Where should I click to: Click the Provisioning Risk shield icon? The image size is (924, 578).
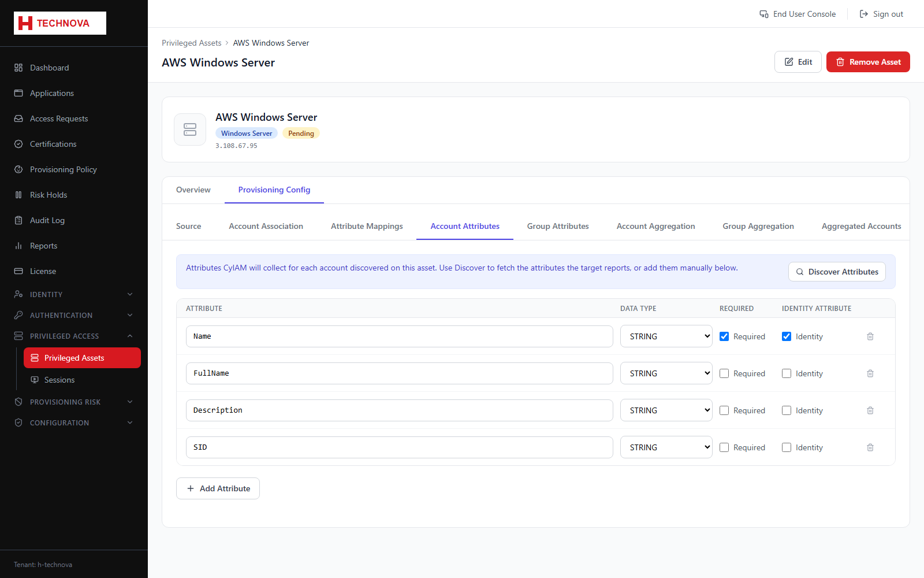click(x=18, y=402)
